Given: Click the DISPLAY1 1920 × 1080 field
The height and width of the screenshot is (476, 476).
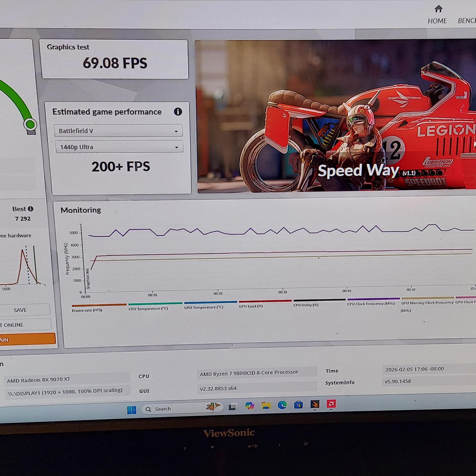Looking at the screenshot, I should (x=67, y=392).
